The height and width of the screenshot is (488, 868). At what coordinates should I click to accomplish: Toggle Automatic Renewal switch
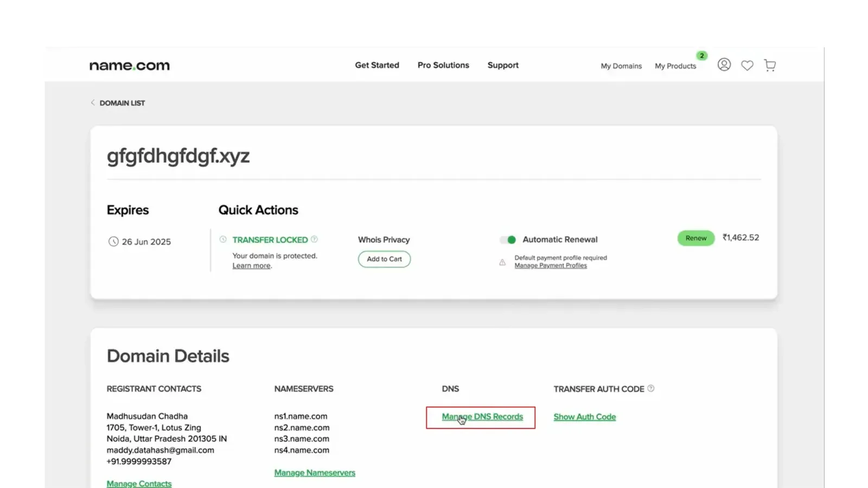[x=508, y=240]
